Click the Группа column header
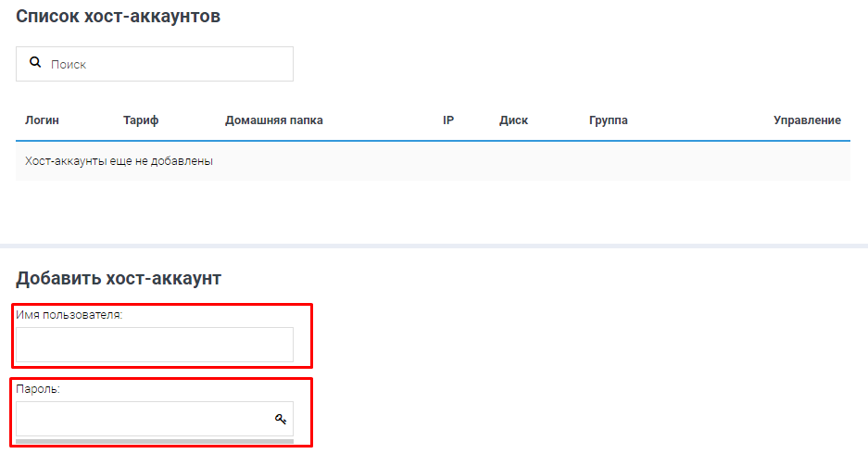This screenshot has width=868, height=454. [x=608, y=120]
